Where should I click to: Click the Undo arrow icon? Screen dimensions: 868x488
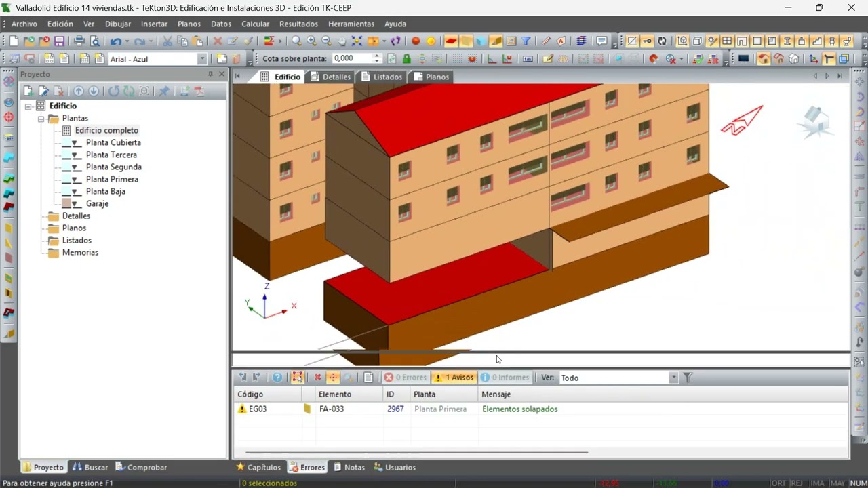tap(115, 41)
